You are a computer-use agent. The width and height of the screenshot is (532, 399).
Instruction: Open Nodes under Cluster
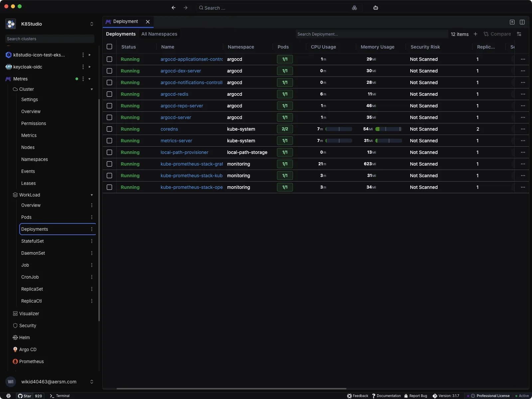click(28, 147)
